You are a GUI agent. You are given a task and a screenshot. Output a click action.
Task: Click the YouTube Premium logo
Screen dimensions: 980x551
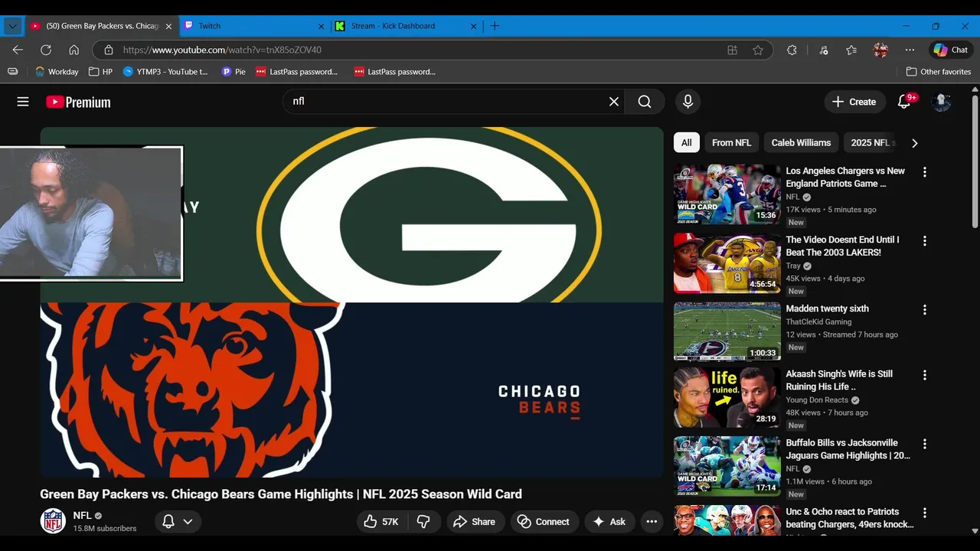click(x=78, y=102)
